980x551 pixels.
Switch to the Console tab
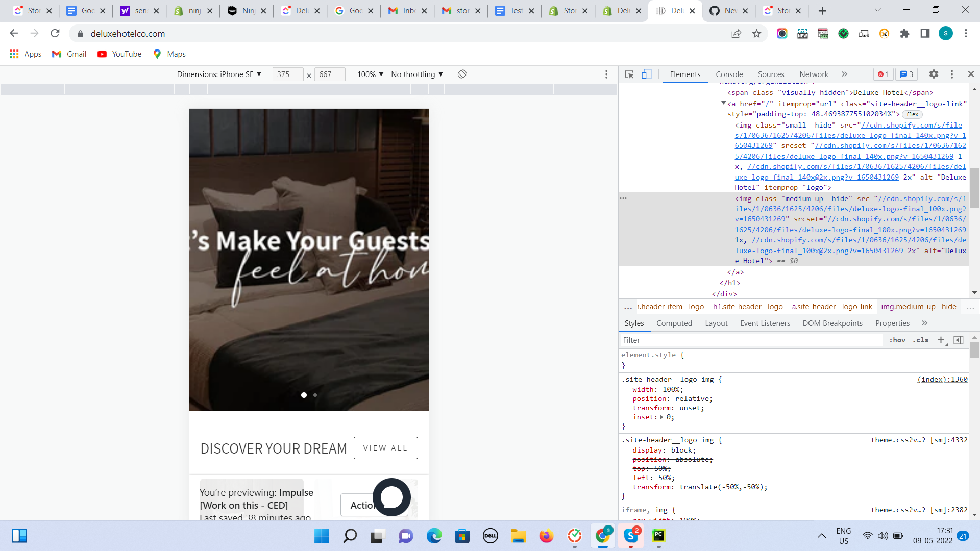(729, 74)
